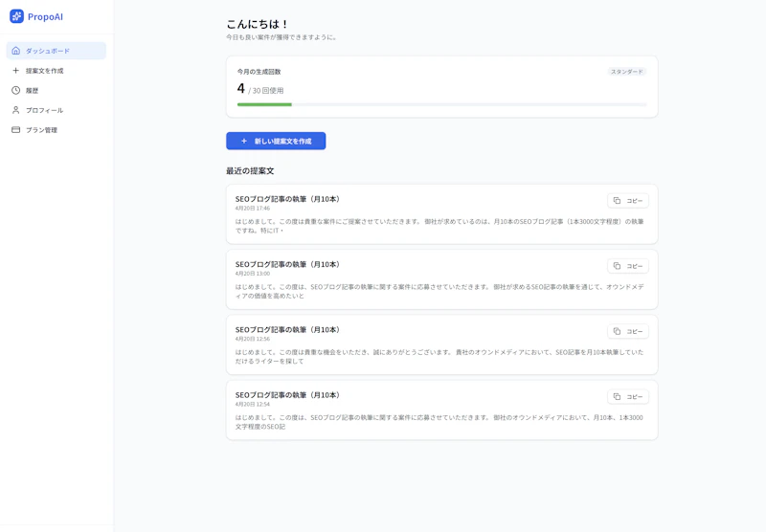
Task: Click the 4 / 30 回使用 counter
Action: click(260, 89)
